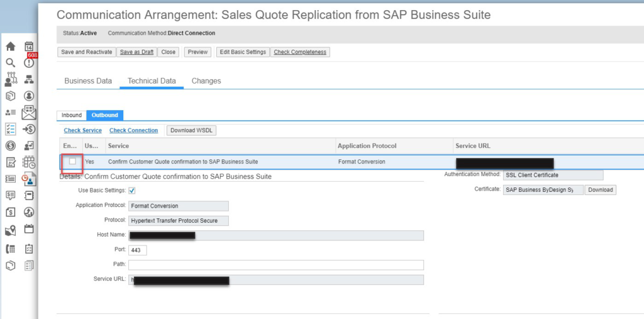Open the red clock person document icon
This screenshot has width=644, height=319.
(x=29, y=179)
